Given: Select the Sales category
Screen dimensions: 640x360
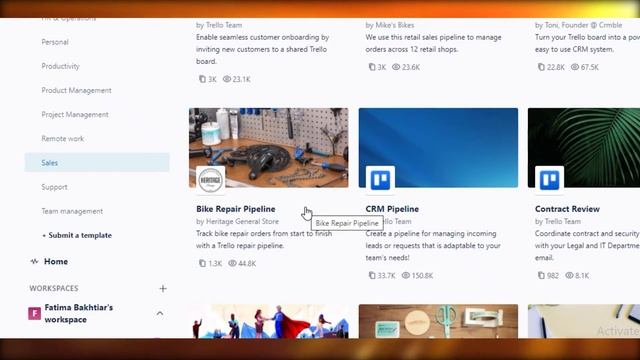Looking at the screenshot, I should click(x=97, y=162).
